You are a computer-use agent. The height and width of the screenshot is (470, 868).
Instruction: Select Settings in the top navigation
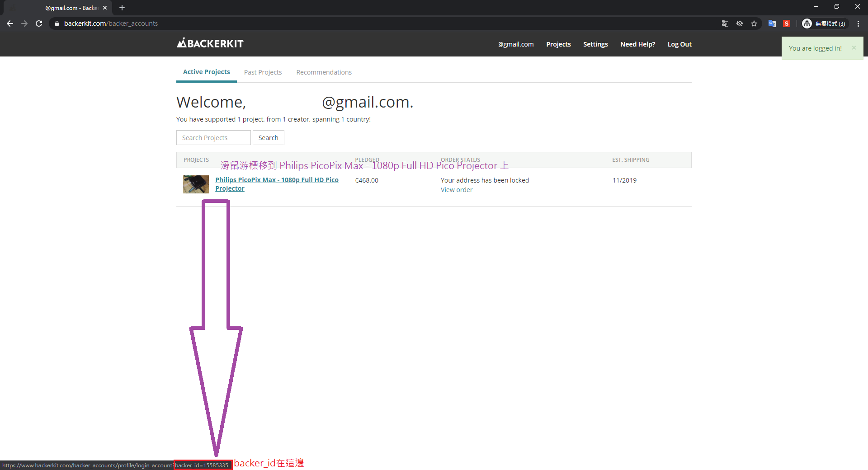595,44
